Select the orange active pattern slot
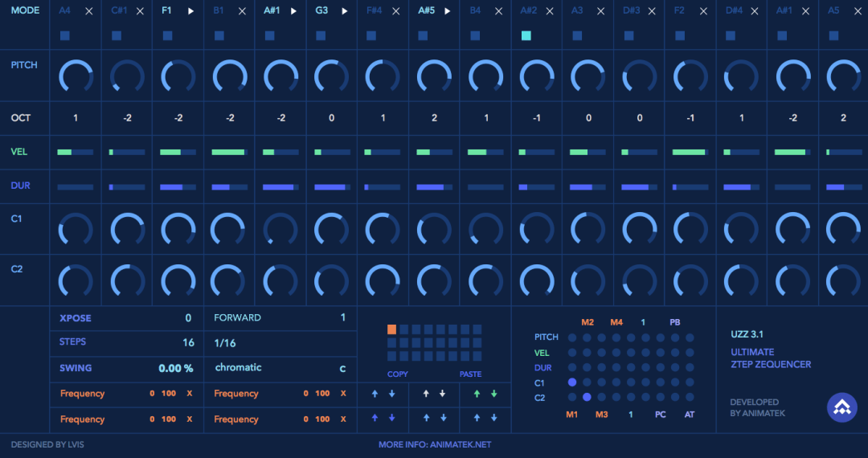The image size is (868, 458). coord(392,329)
